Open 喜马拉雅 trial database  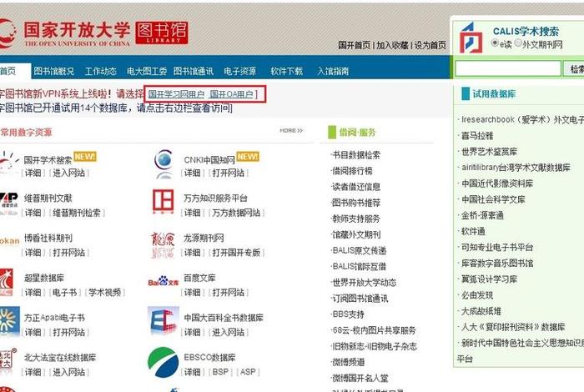point(477,135)
